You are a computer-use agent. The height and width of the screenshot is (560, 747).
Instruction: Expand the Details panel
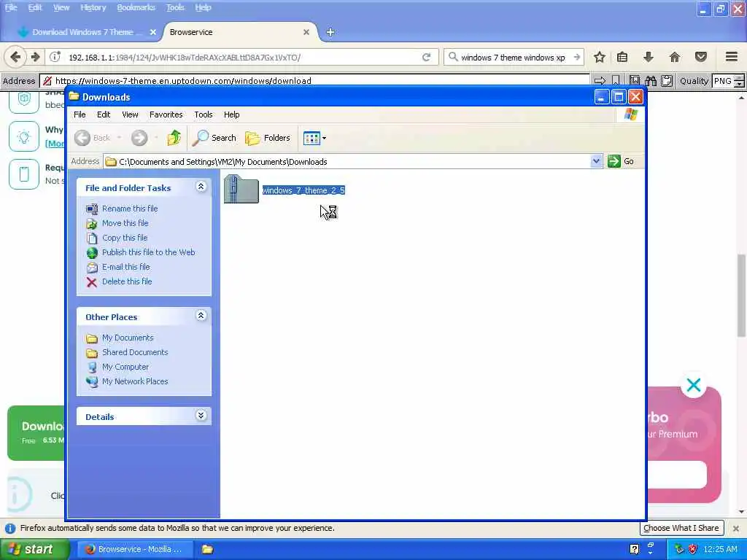tap(201, 416)
